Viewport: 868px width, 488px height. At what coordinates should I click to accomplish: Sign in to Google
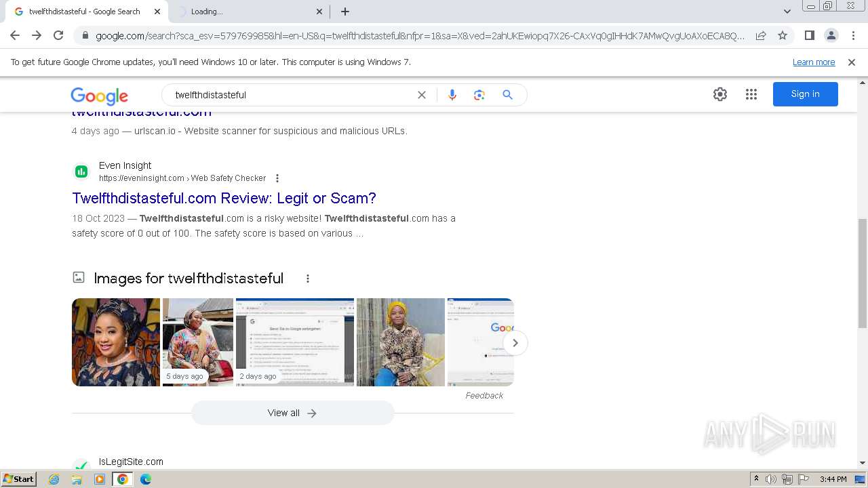[806, 94]
